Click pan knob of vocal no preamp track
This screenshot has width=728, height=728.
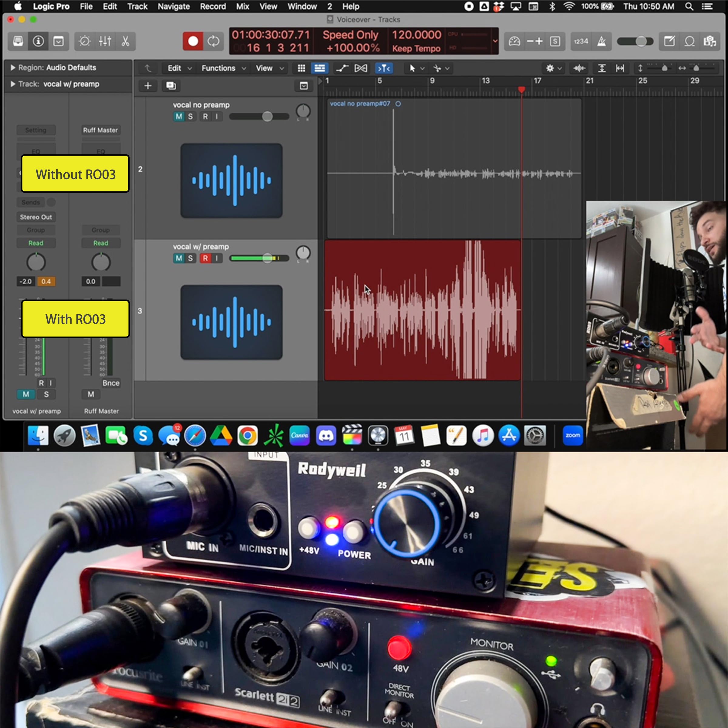click(x=303, y=111)
